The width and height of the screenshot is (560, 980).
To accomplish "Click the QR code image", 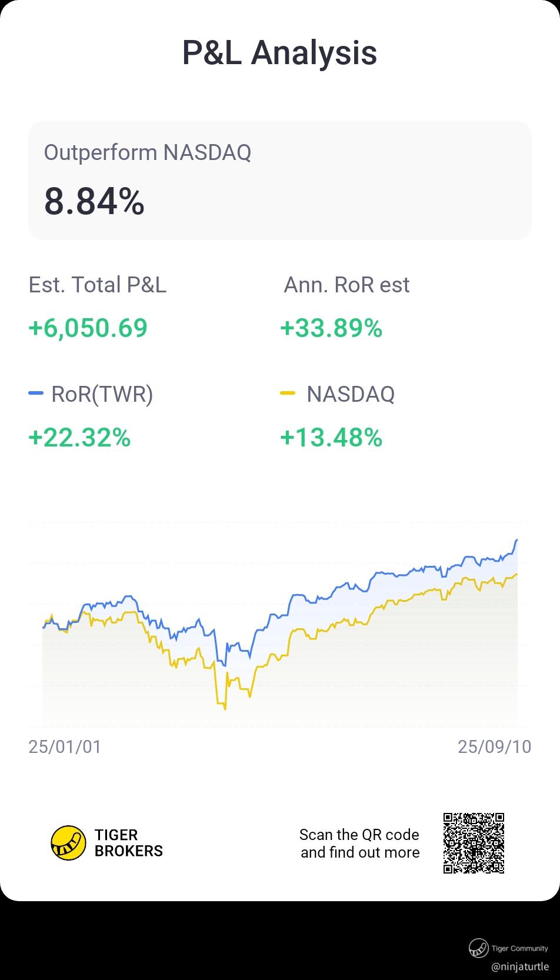I will pos(474,843).
